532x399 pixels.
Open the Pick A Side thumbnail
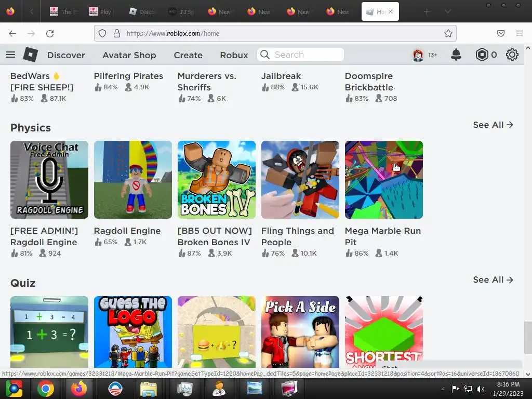[300, 332]
